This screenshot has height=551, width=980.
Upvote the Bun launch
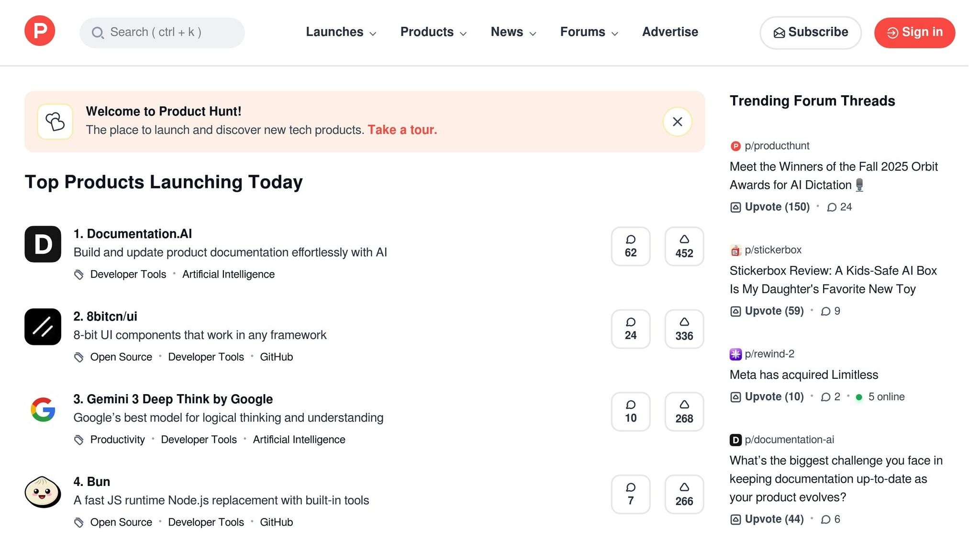(x=684, y=494)
